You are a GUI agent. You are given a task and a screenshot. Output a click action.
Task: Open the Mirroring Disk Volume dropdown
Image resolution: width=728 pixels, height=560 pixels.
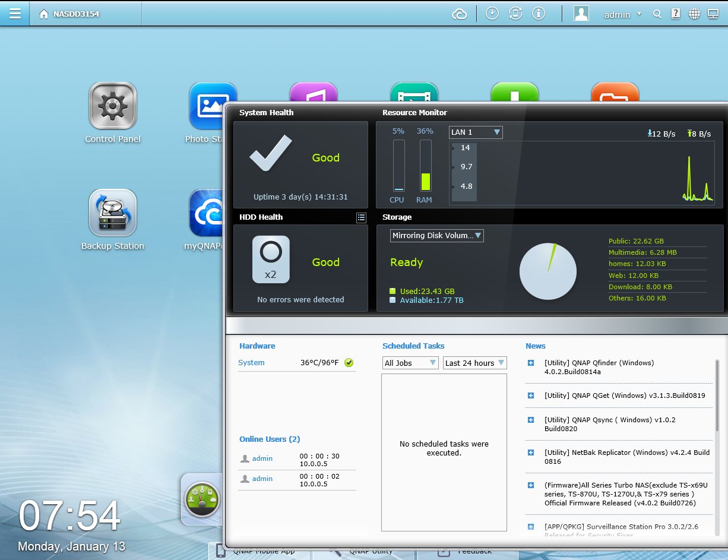tap(437, 235)
